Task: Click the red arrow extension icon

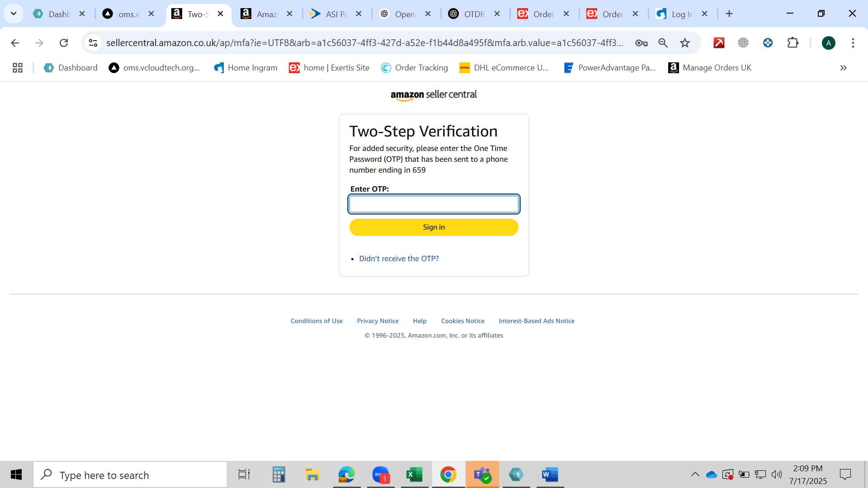Action: point(719,43)
